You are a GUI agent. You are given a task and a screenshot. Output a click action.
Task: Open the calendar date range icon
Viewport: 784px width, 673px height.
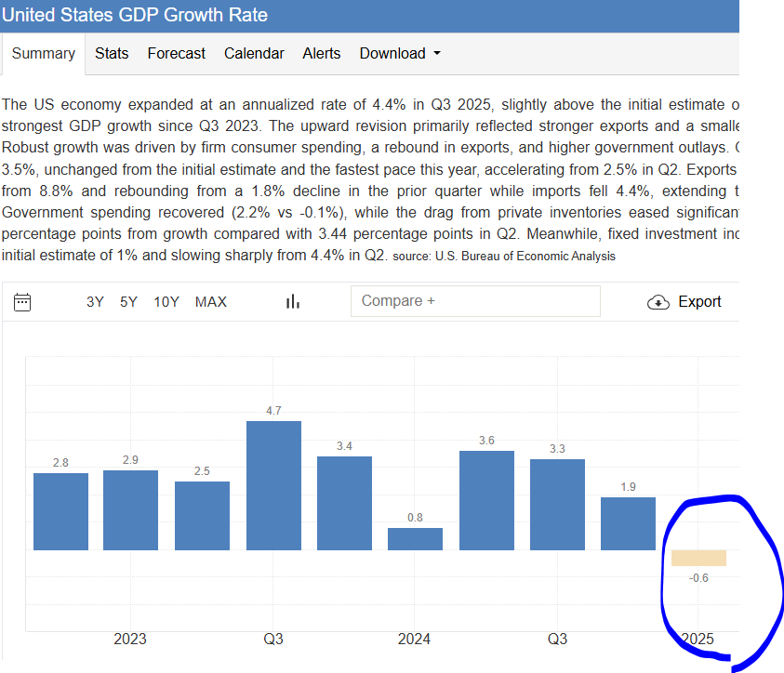22,302
